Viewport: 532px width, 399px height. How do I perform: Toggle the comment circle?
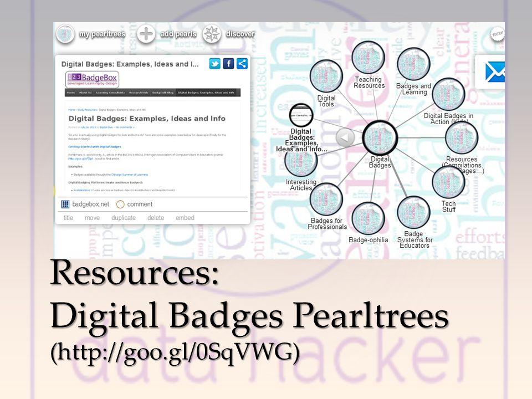pyautogui.click(x=120, y=204)
